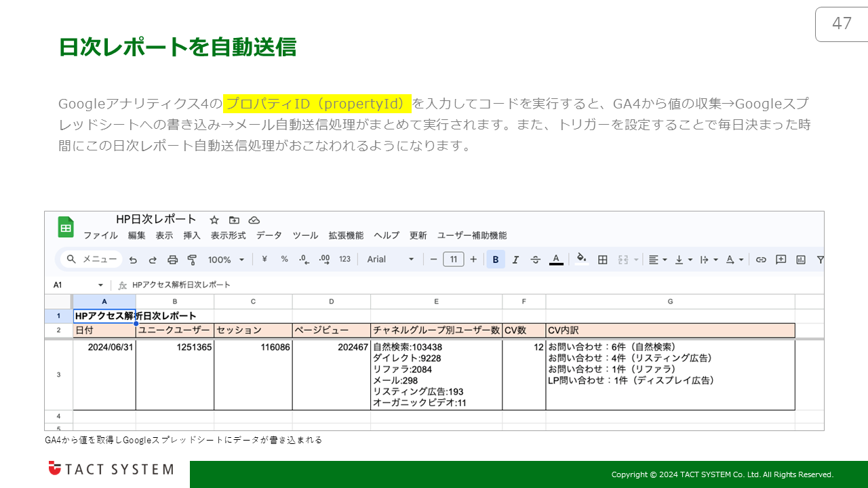Select the ユニークユーザー header cell
Screen dimensions: 868x488
(175, 331)
